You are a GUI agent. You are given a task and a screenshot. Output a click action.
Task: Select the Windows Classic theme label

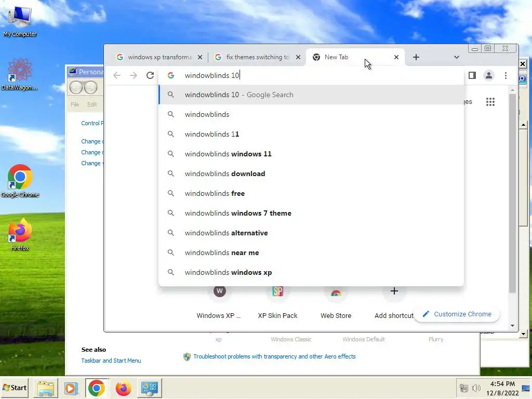coord(291,339)
